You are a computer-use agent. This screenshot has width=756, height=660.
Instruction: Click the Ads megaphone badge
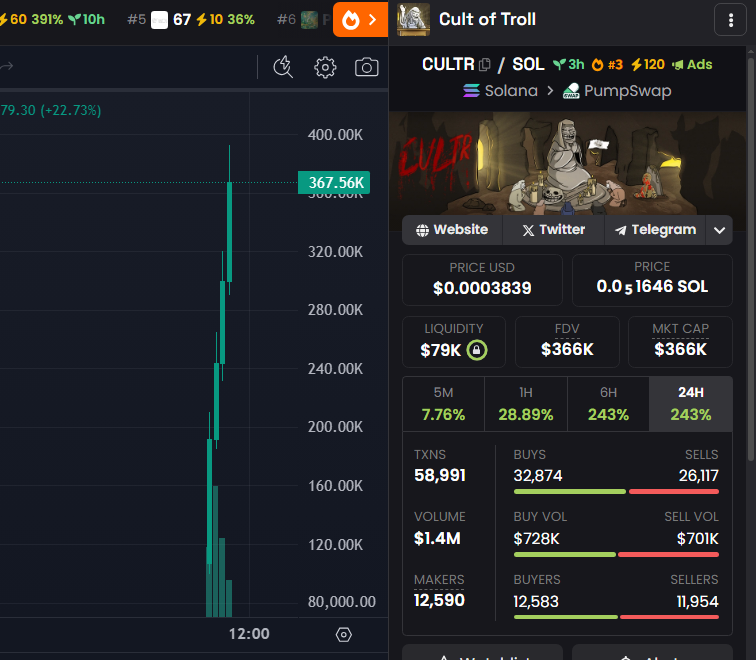pos(692,65)
